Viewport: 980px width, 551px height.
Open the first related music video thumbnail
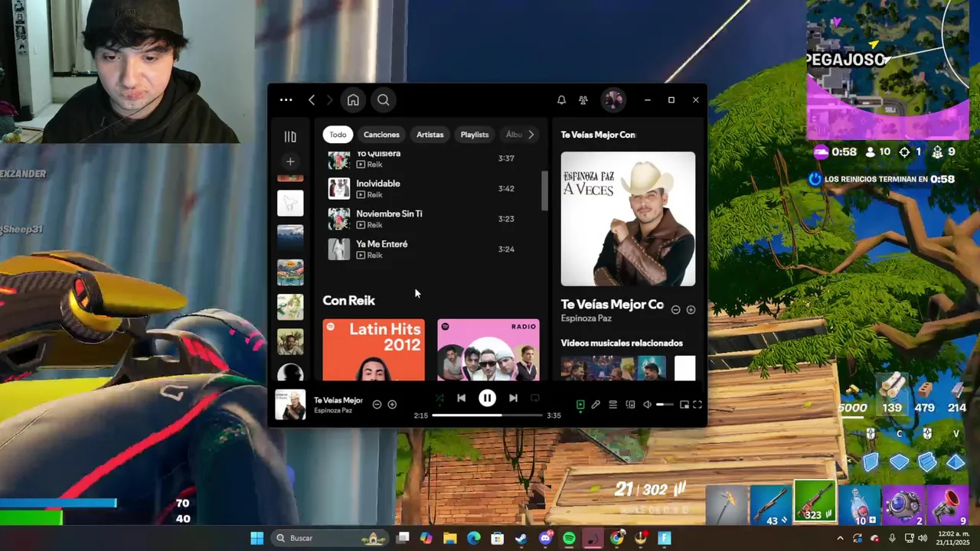click(612, 368)
